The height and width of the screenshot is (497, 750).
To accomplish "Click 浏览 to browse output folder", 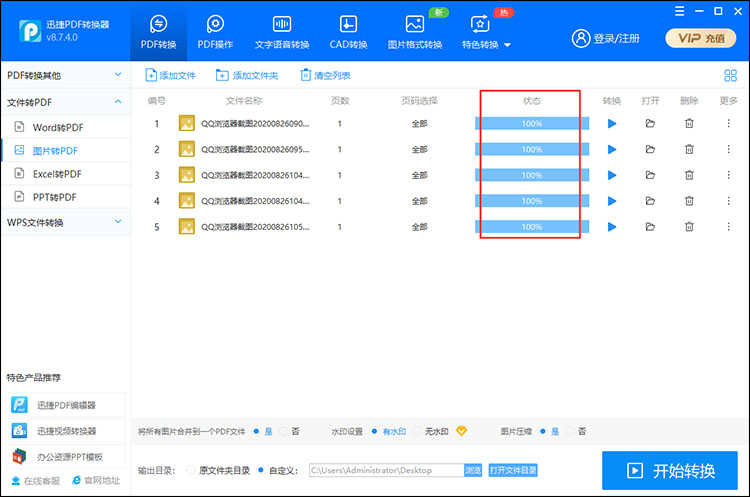I will pos(473,470).
